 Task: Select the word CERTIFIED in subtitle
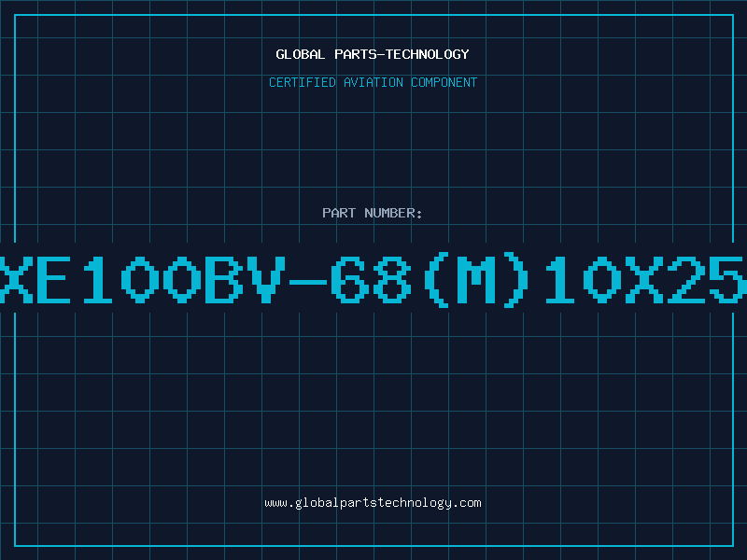coord(303,82)
